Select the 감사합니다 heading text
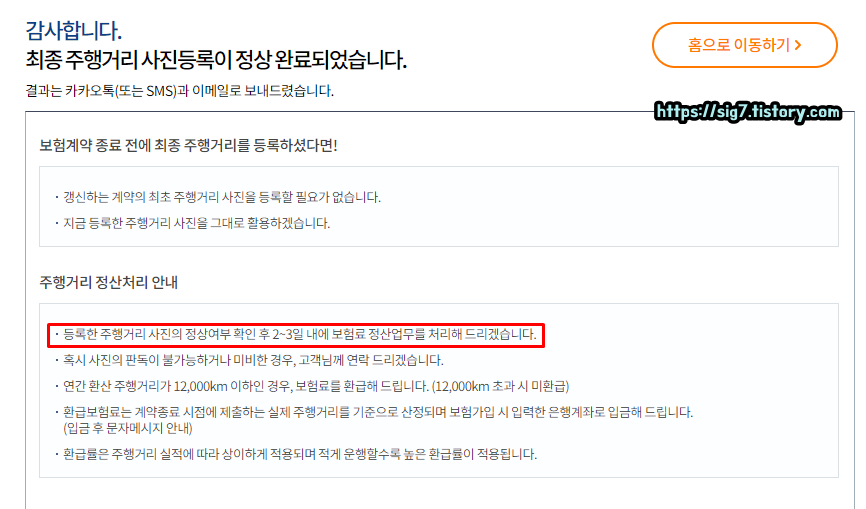The height and width of the screenshot is (509, 866). pyautogui.click(x=73, y=30)
